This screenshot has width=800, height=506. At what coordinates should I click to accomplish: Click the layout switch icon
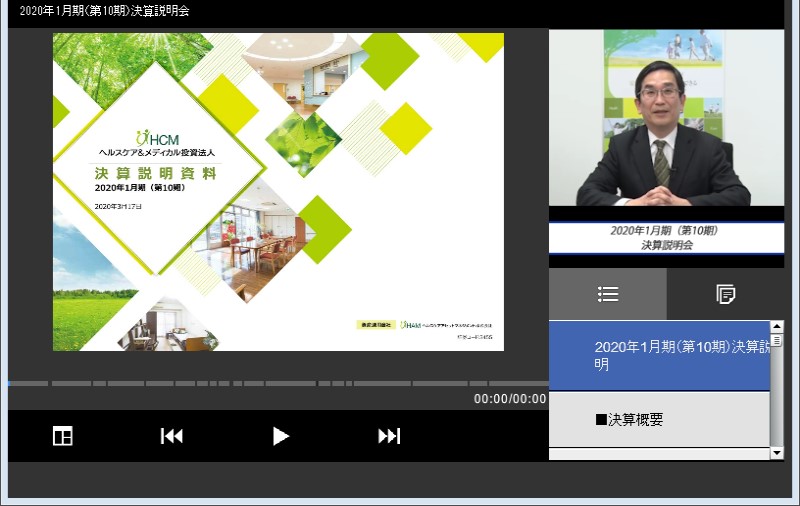pyautogui.click(x=63, y=436)
